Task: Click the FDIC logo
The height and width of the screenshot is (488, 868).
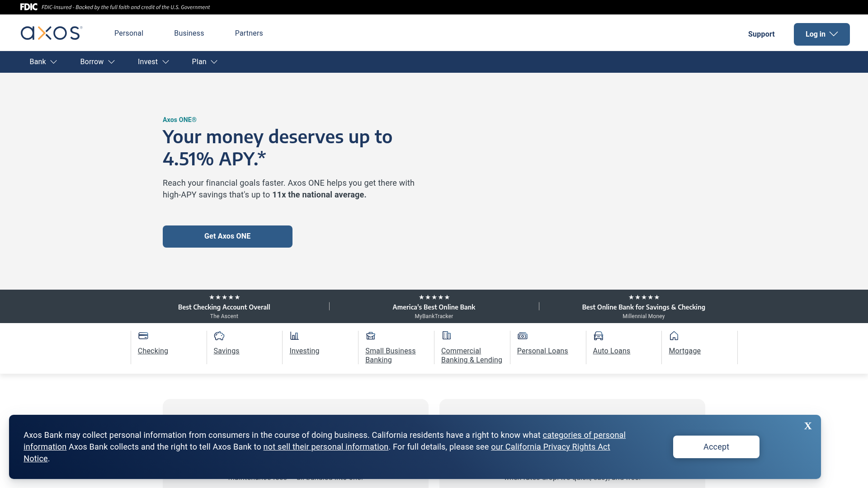Action: click(x=28, y=7)
